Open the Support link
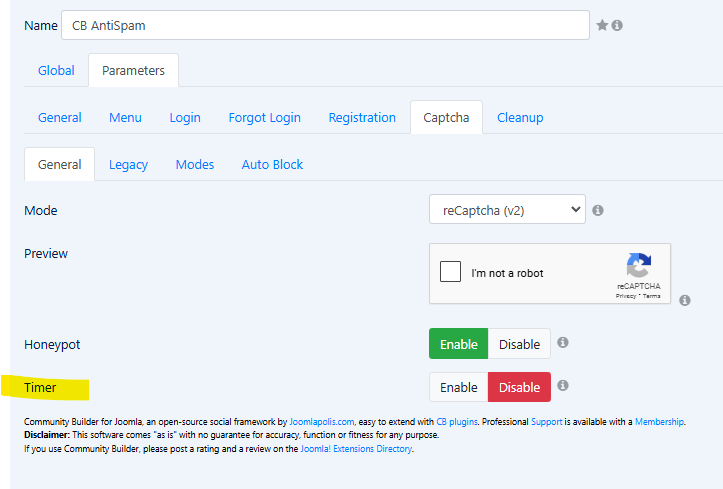 click(546, 422)
